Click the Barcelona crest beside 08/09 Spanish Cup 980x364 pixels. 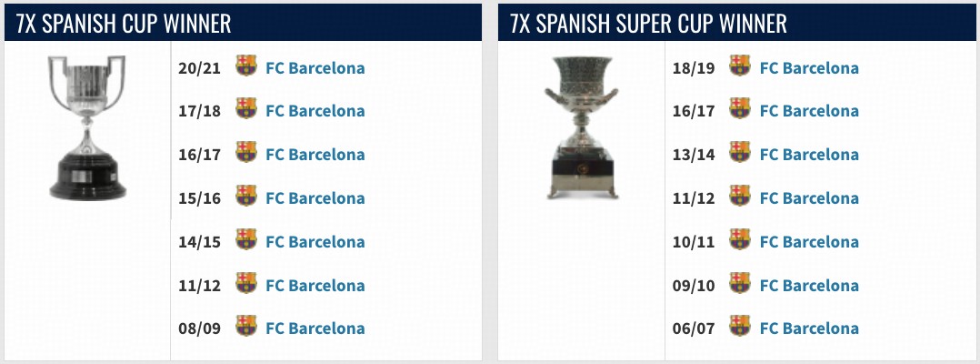click(245, 328)
